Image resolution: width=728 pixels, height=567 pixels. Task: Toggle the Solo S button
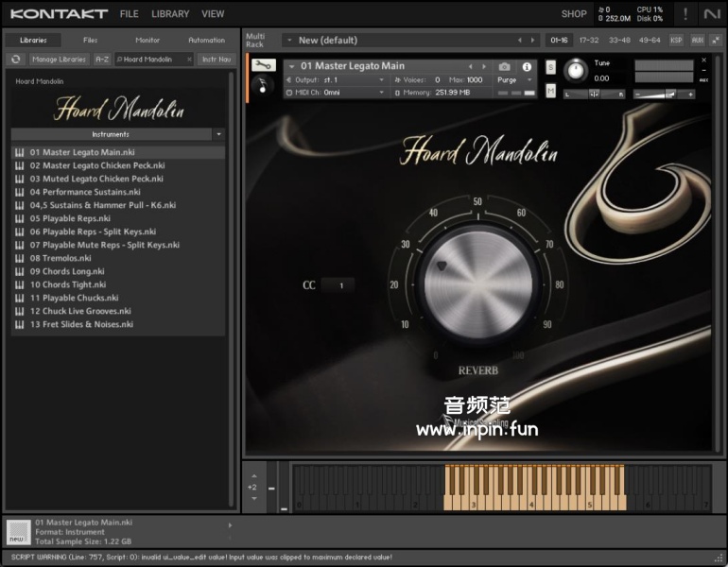click(x=550, y=68)
